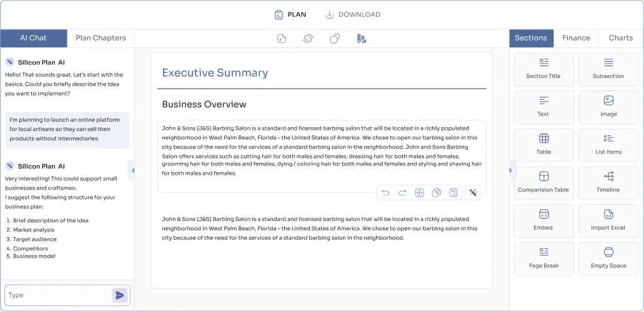Insert an Empty Space block
This screenshot has height=312, width=644.
pyautogui.click(x=608, y=258)
